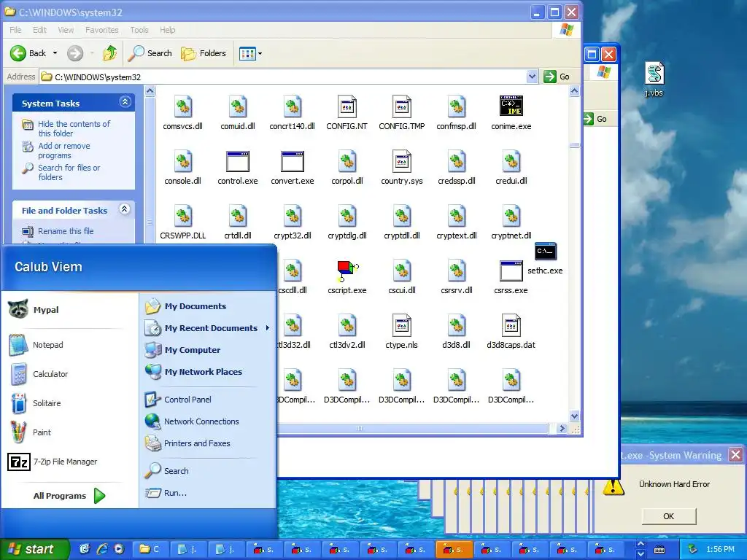747x560 pixels.
Task: Click Hide the contents of this folder
Action: pyautogui.click(x=74, y=128)
